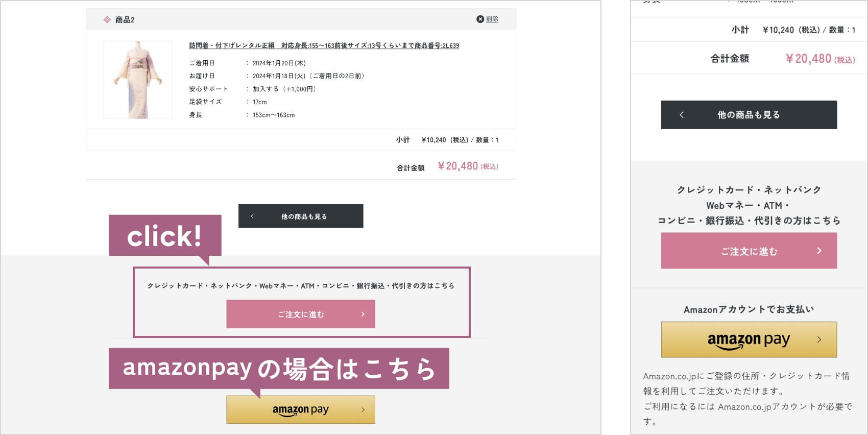Click left chevron on mobile-layout 他の商品も見る button

tap(682, 115)
